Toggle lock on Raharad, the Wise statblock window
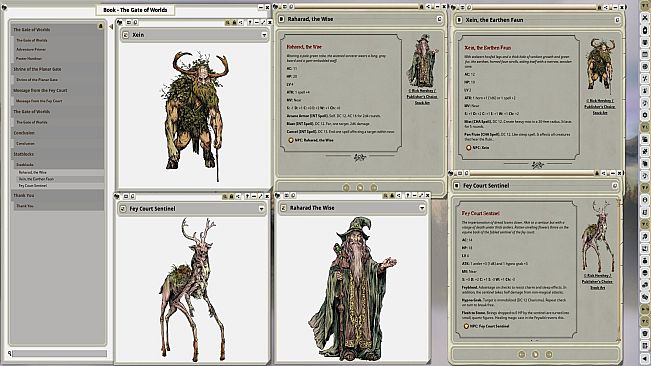Viewport: 651px width, 366px height. coord(421,7)
